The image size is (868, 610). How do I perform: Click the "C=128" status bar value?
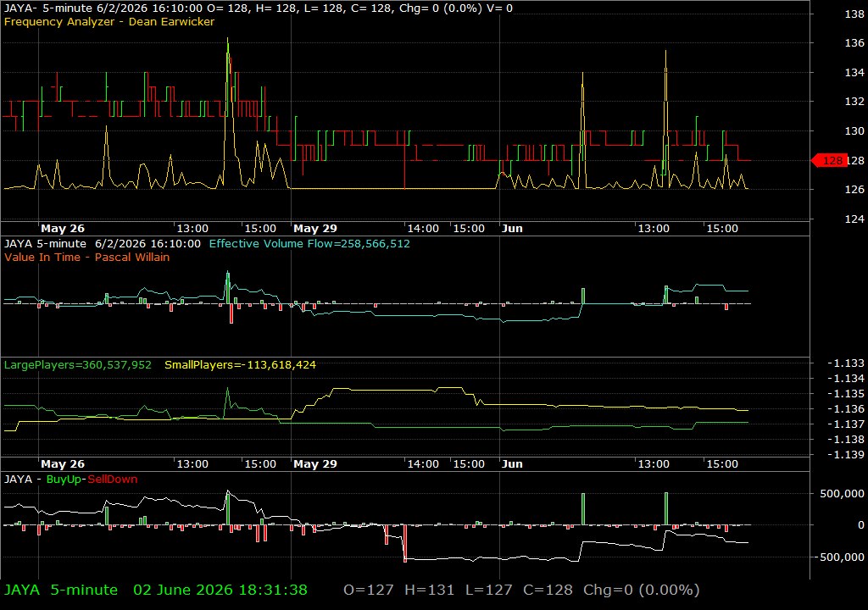click(548, 590)
